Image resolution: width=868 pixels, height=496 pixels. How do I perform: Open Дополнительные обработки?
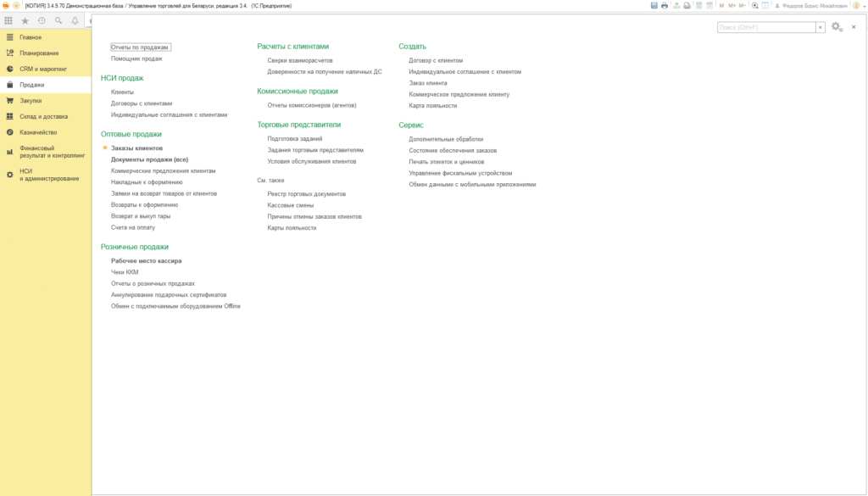point(446,140)
